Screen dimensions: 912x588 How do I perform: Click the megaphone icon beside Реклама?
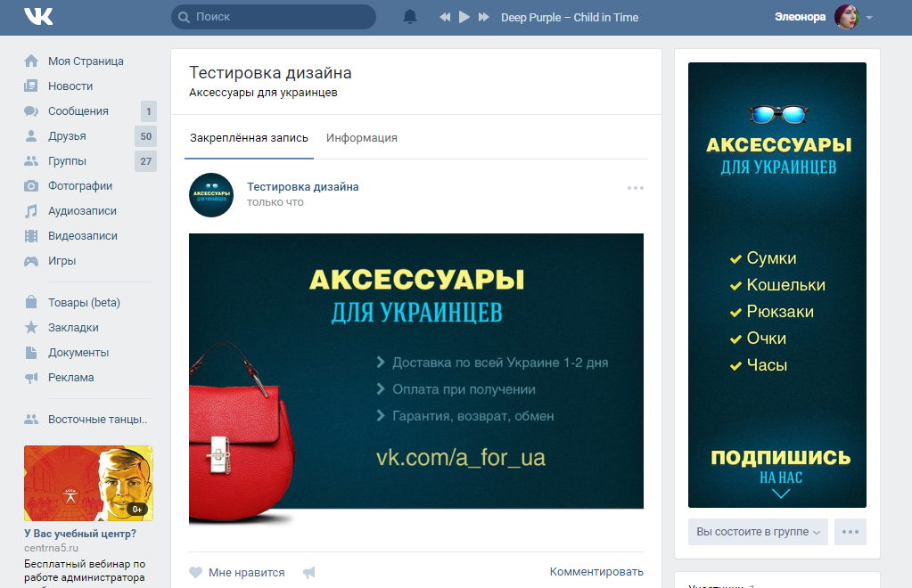point(31,378)
